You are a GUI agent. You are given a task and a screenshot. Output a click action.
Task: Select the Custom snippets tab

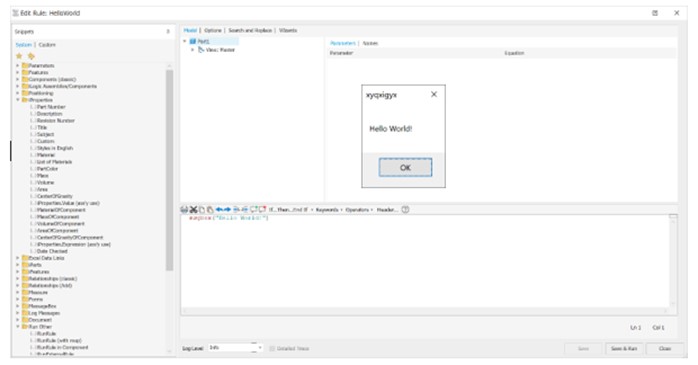tap(47, 45)
